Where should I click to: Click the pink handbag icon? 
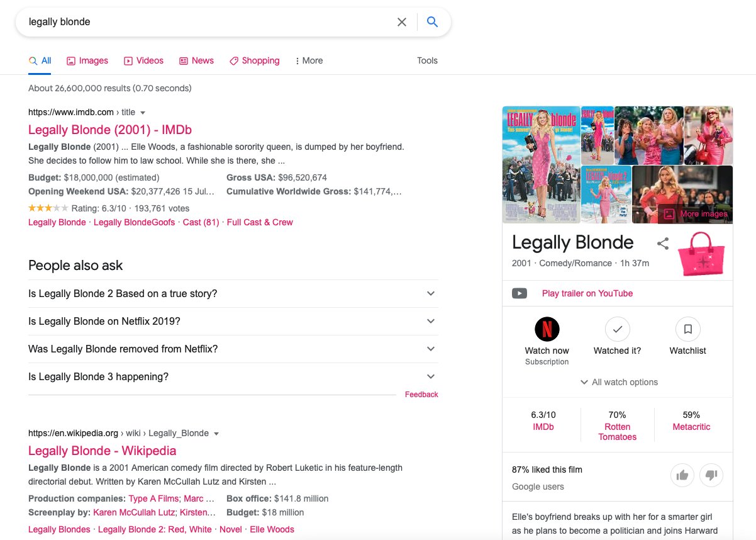[x=701, y=254]
